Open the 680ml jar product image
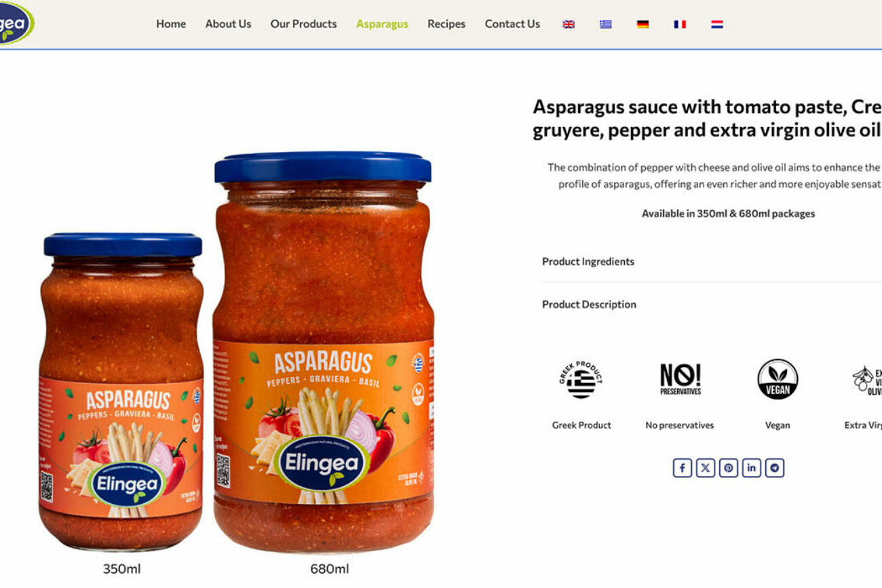The height and width of the screenshot is (588, 882). click(324, 351)
